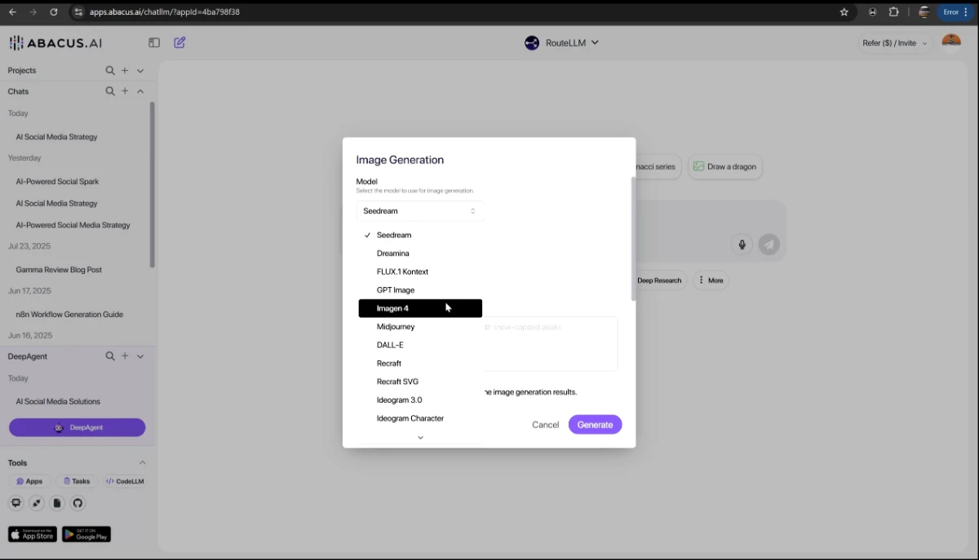Screen dimensions: 979x560
Task: Expand the DeepAgent section
Action: click(x=140, y=356)
